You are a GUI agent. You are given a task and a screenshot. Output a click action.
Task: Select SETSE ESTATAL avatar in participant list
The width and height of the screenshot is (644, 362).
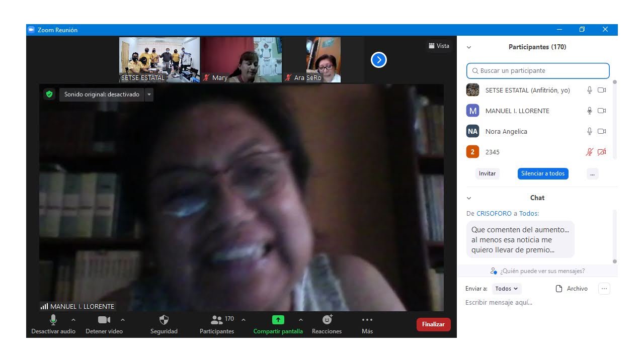(x=472, y=90)
